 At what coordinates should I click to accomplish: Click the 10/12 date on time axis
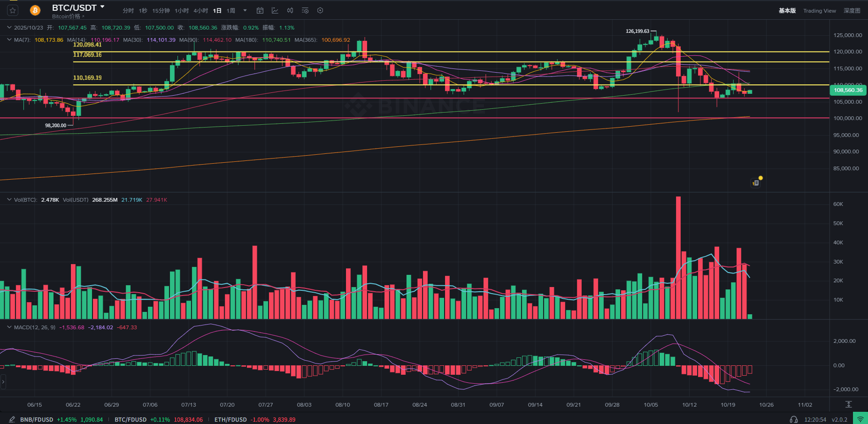689,404
